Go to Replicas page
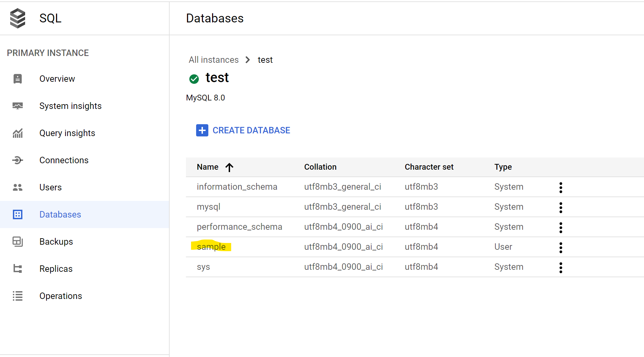Image resolution: width=644 pixels, height=357 pixels. tap(56, 269)
